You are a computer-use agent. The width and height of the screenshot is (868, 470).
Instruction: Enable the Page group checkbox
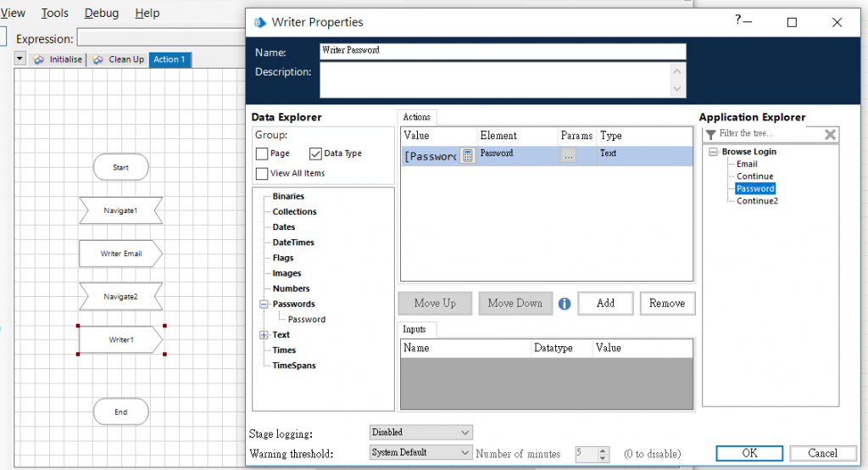[x=263, y=154]
